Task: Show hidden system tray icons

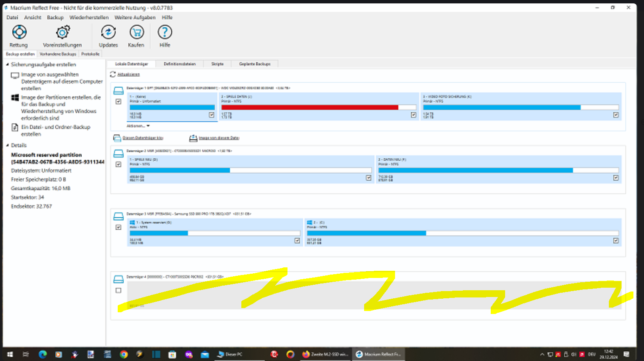Action: [x=542, y=354]
